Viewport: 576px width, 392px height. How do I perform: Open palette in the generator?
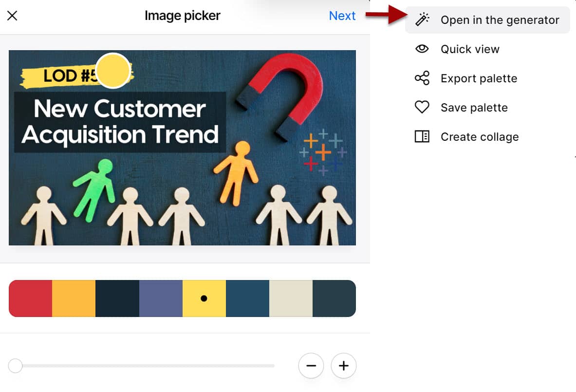[x=487, y=20]
